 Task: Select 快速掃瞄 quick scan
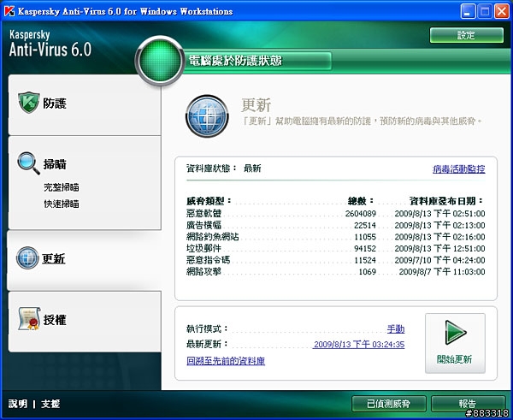coord(62,204)
